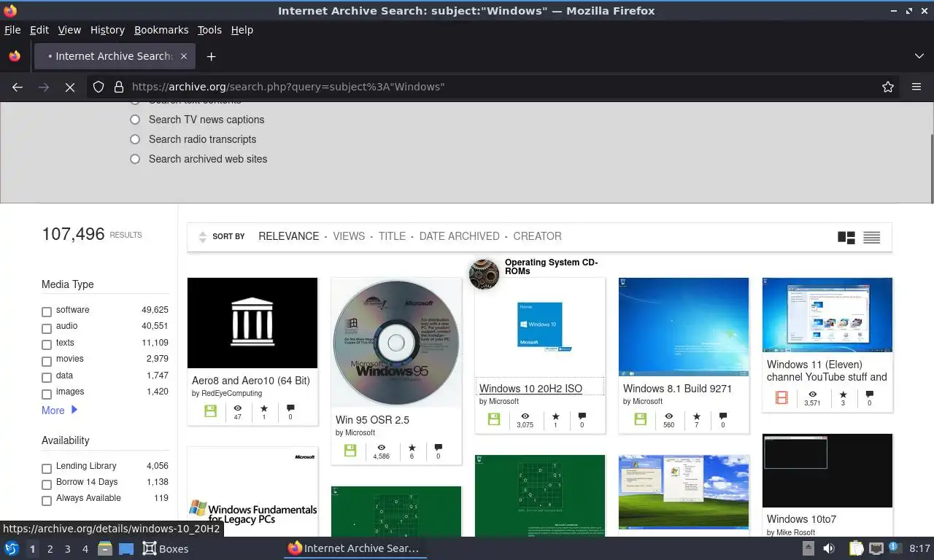Screen dimensions: 934x560
Task: Sort results by CREATOR
Action: [538, 236]
